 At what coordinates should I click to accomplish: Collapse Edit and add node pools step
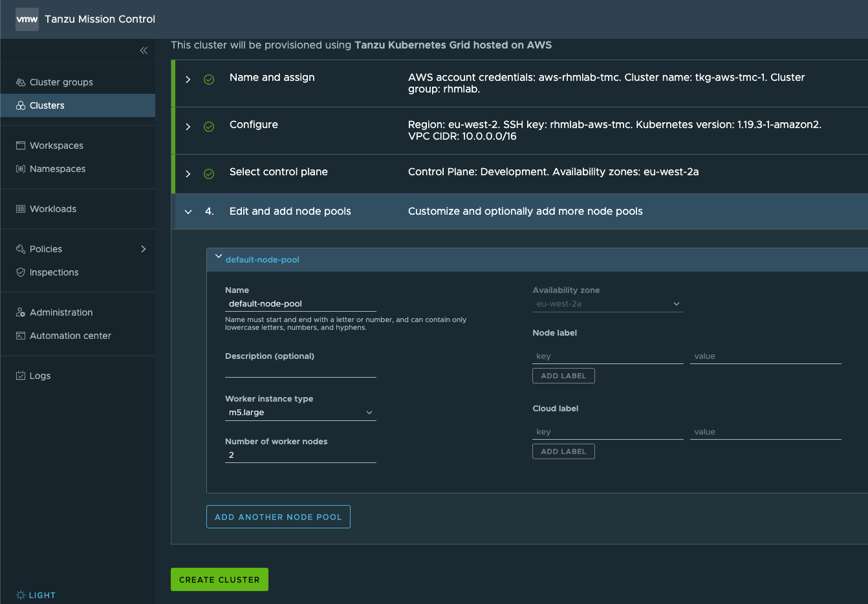[188, 212]
